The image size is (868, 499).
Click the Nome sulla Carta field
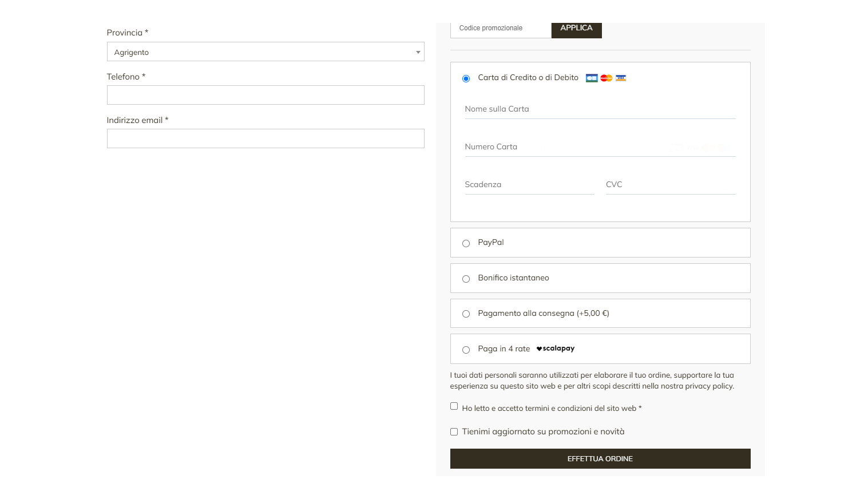point(600,109)
